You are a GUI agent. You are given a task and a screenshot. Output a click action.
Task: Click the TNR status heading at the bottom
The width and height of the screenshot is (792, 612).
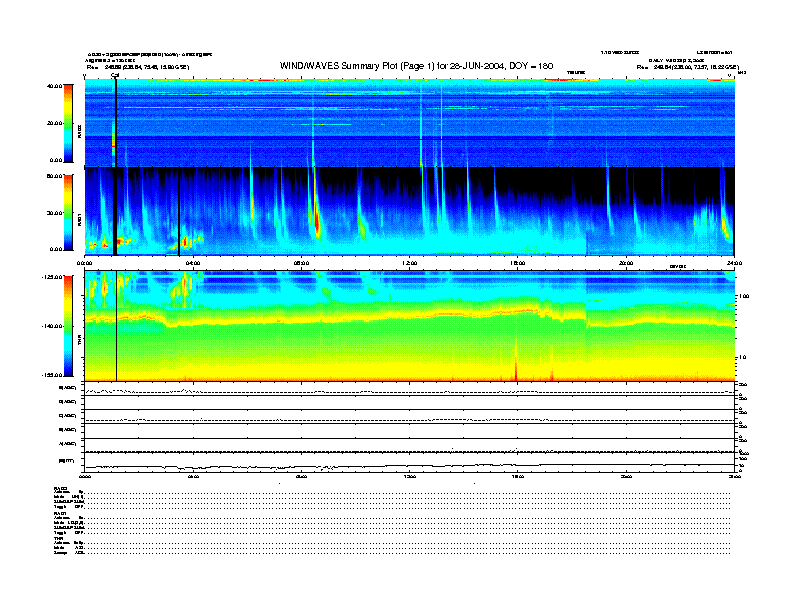coord(59,536)
